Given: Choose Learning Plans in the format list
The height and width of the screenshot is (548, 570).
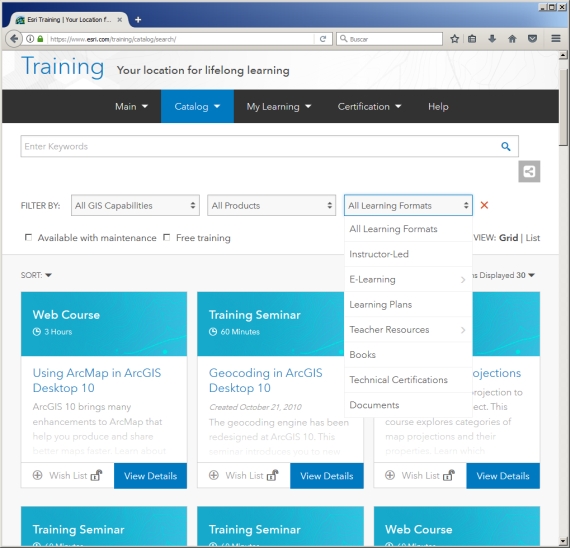Looking at the screenshot, I should 408,304.
